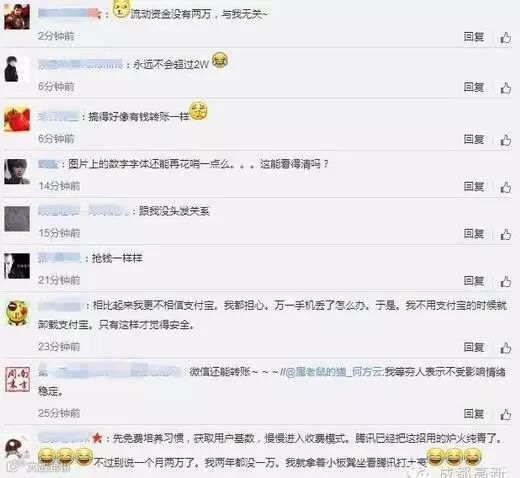Like the 搞得好像有钱转账一样 comment
Screen dimensions: 520x478
pos(506,140)
